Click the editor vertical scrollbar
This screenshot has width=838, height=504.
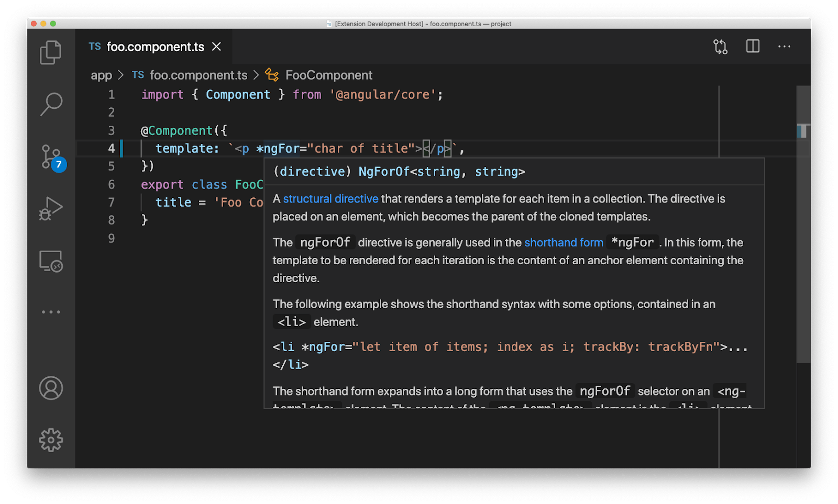(x=803, y=236)
